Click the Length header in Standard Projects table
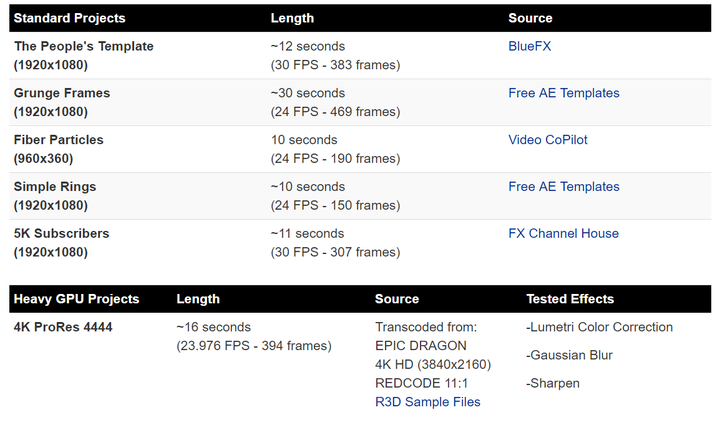Image resolution: width=720 pixels, height=435 pixels. click(292, 18)
